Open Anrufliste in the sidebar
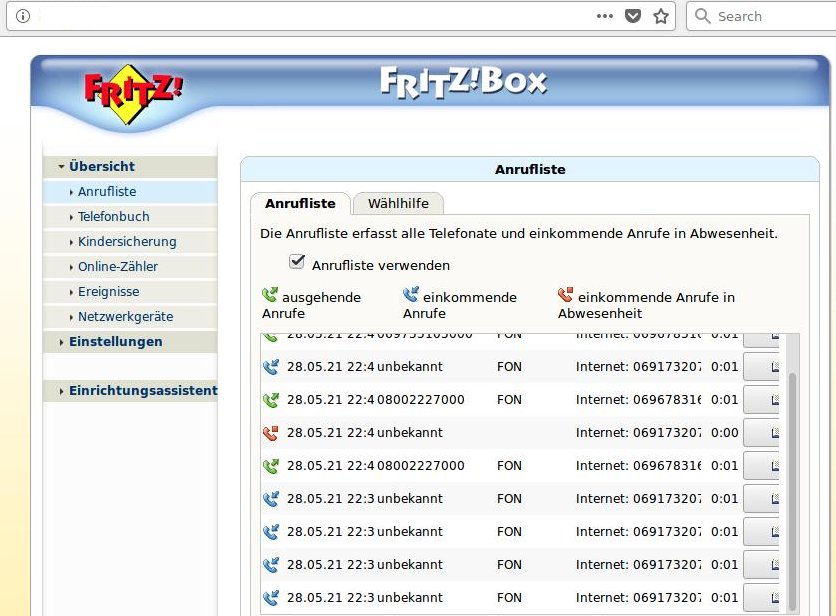 pyautogui.click(x=130, y=191)
